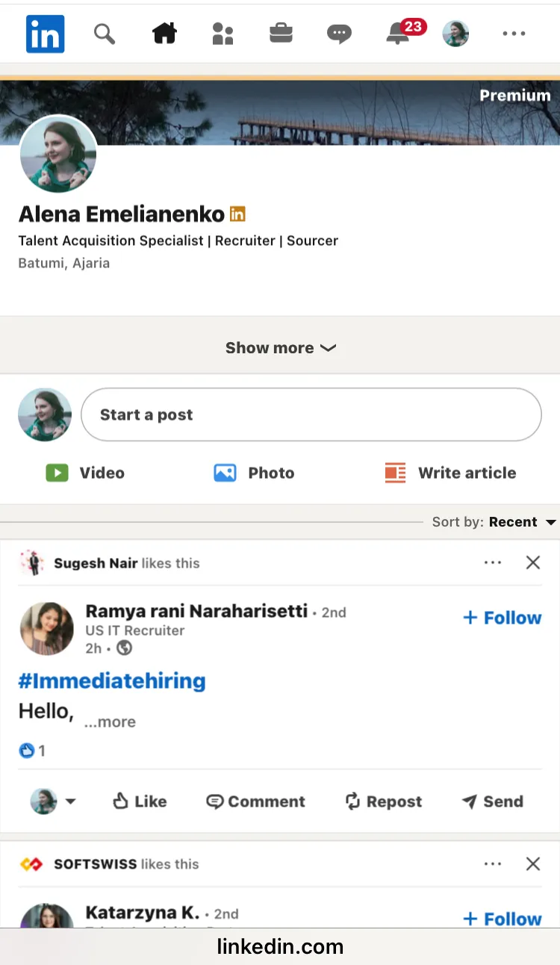Choose Photo post option

[254, 473]
